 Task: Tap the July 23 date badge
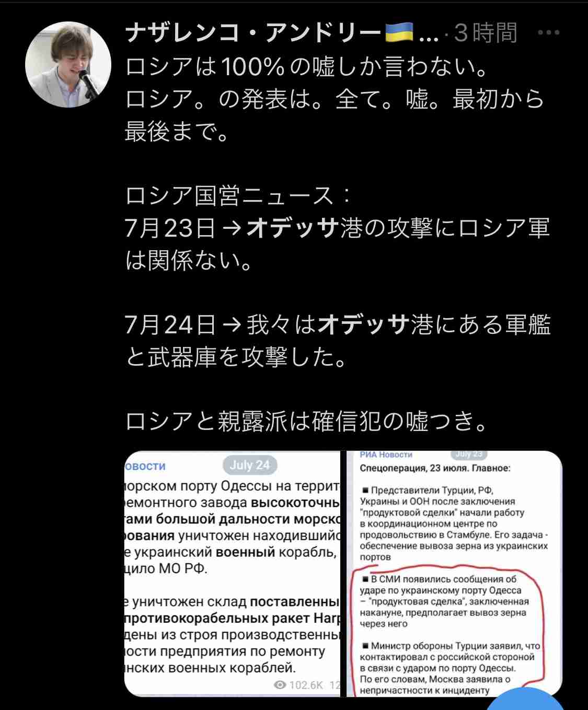click(x=469, y=454)
